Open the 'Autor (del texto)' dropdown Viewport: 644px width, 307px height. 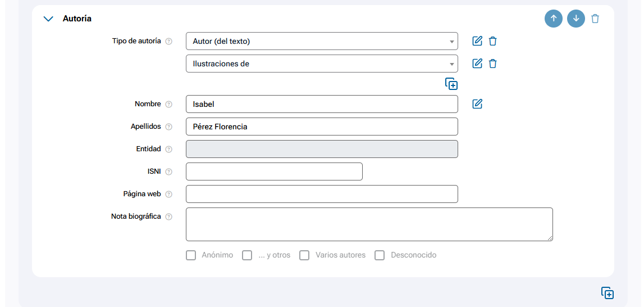(x=322, y=41)
